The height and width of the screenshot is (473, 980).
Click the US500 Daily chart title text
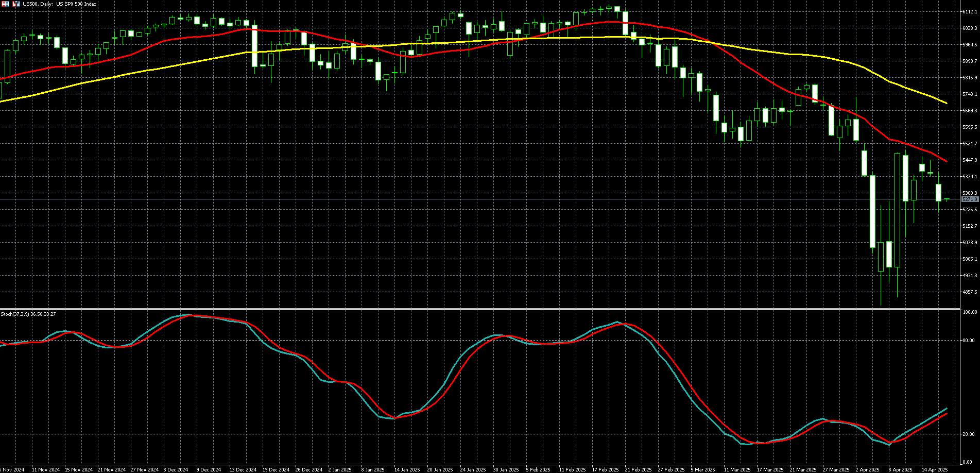59,4
